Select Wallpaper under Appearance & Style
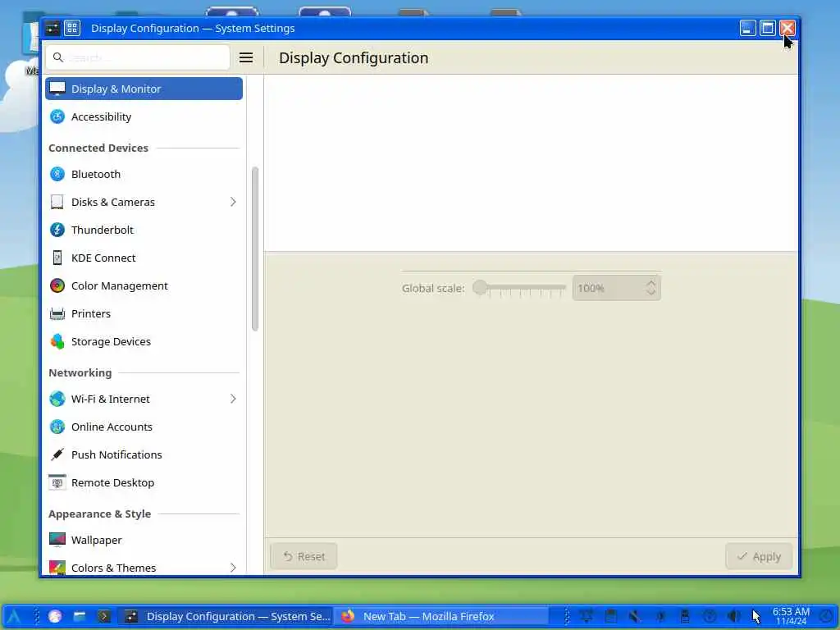Viewport: 840px width, 630px height. 144,540
